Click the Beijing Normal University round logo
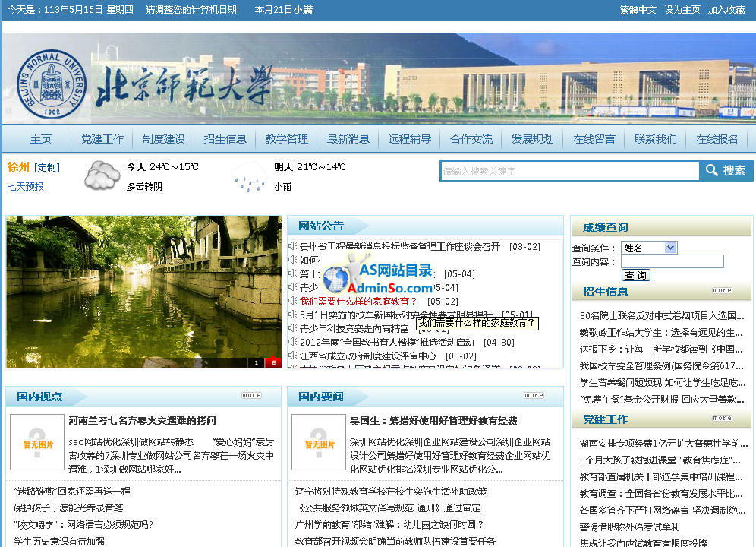Image resolution: width=756 pixels, height=547 pixels. 52,84
